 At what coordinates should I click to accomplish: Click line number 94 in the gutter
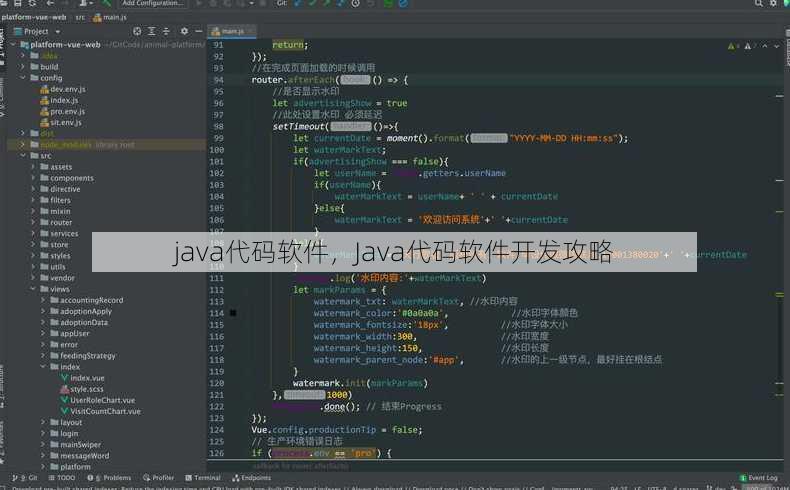click(218, 80)
